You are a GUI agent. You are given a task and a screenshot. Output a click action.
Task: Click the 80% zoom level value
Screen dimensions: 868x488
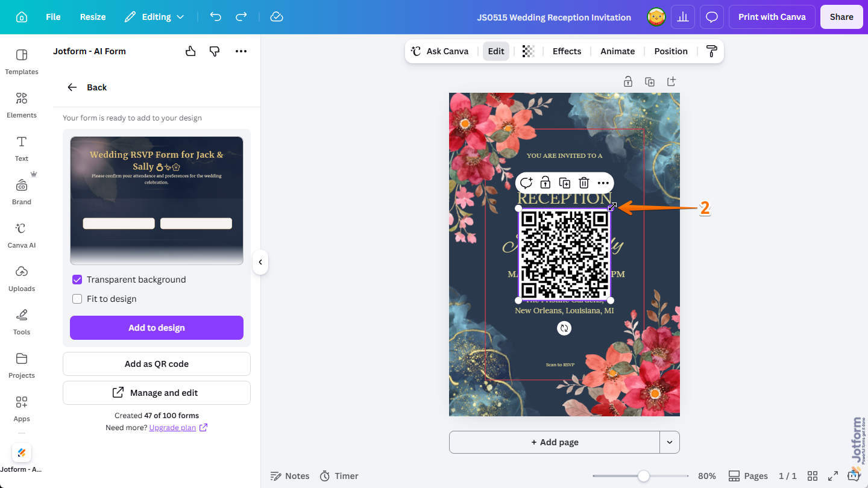(707, 476)
